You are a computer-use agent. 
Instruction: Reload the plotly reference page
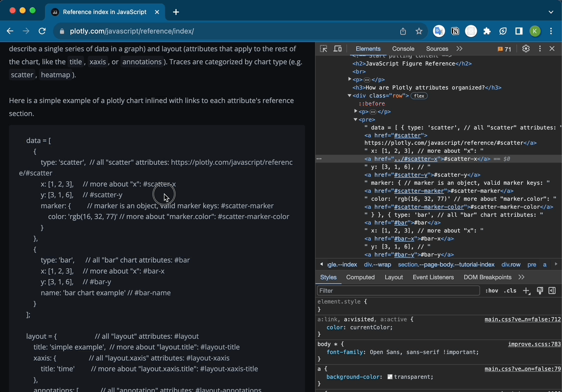click(42, 31)
